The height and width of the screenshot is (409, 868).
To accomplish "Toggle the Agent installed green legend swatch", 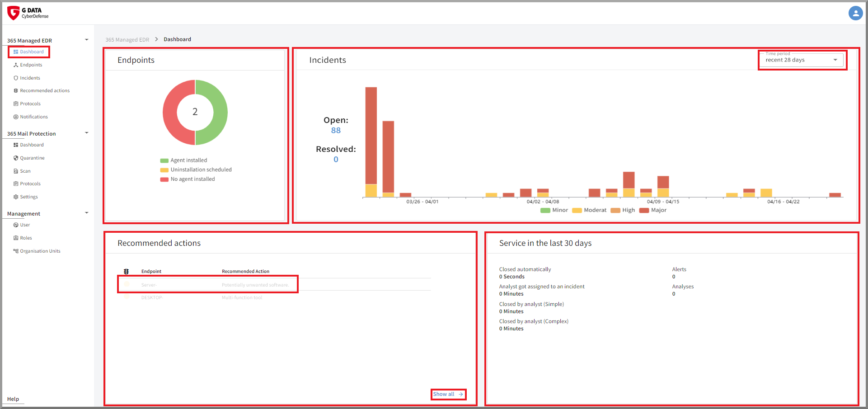I will (x=164, y=160).
